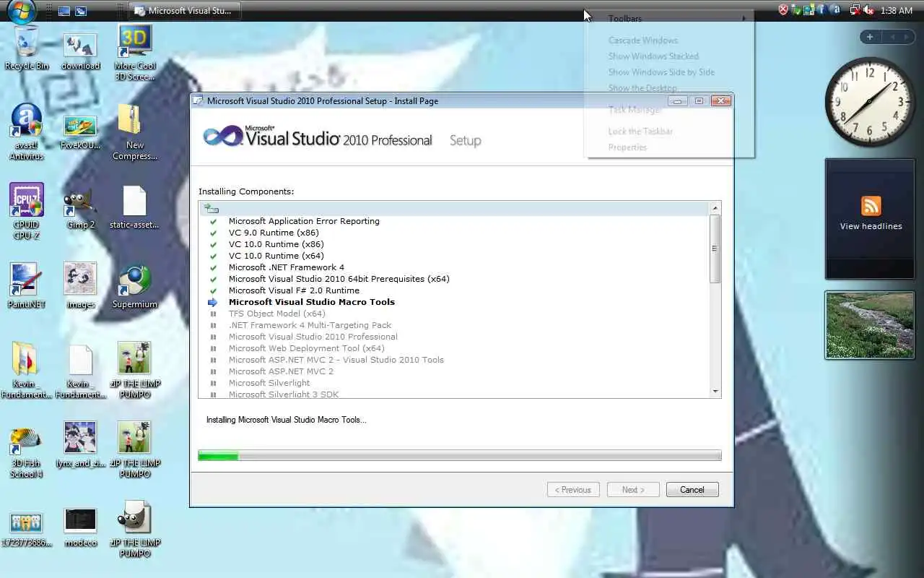The height and width of the screenshot is (578, 924).
Task: Click the 1:38 AM taskbar clock
Action: (x=897, y=11)
